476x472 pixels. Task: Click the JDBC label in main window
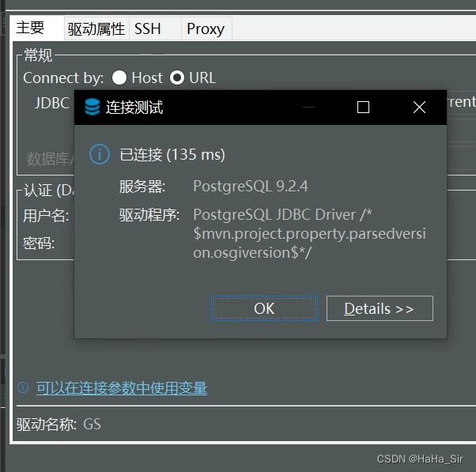[52, 103]
